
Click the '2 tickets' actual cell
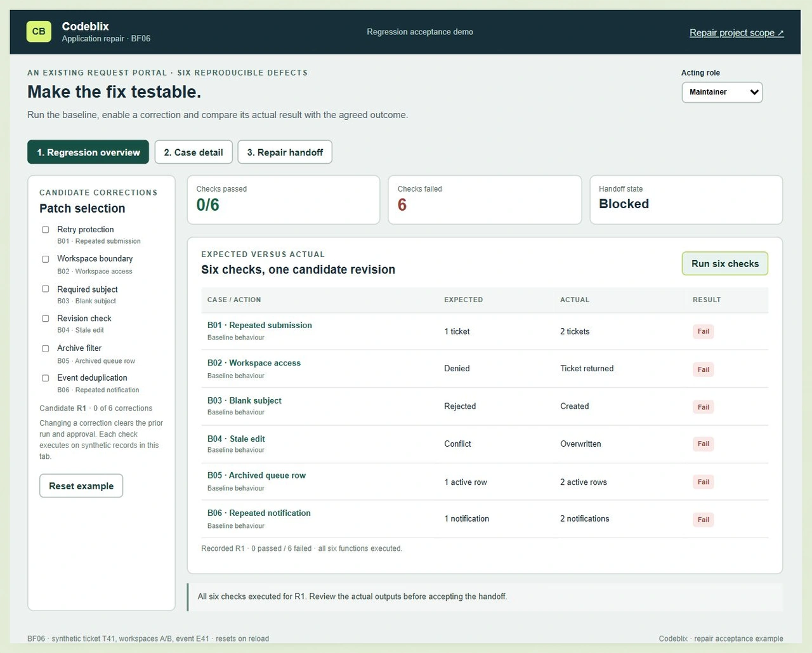575,331
